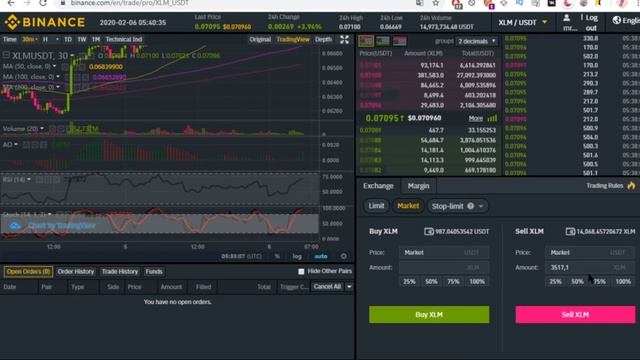
Task: Toggle fullscreen chart icon
Action: pos(344,40)
